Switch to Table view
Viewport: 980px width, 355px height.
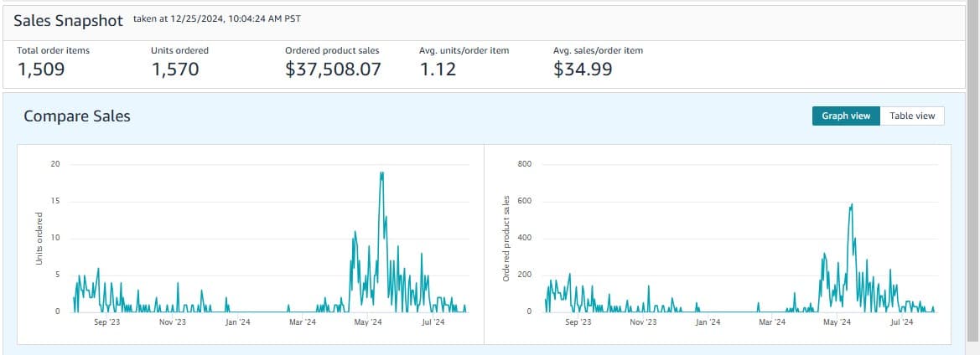pos(912,116)
